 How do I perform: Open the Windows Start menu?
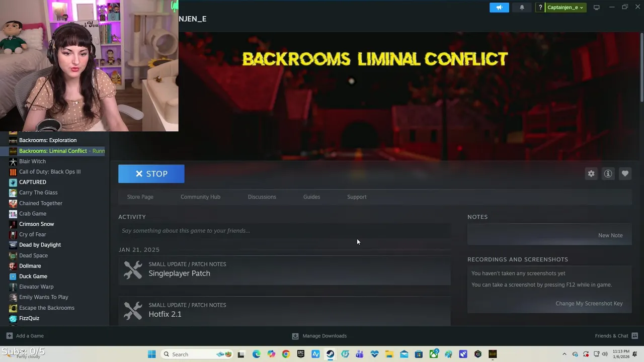click(x=151, y=354)
